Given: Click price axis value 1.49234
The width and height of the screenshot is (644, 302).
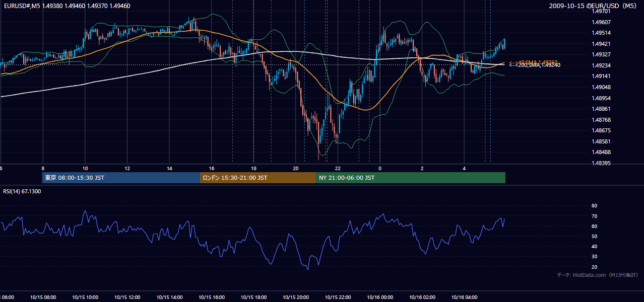Looking at the screenshot, I should [x=601, y=65].
